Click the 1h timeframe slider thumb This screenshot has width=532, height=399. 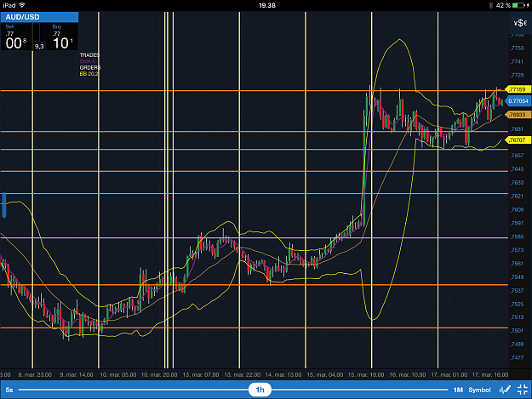pyautogui.click(x=260, y=390)
